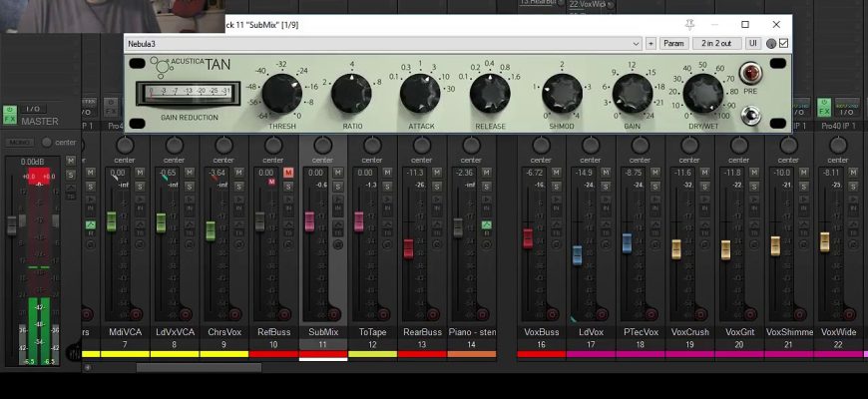Click the Param button
The width and height of the screenshot is (868, 399).
click(673, 43)
